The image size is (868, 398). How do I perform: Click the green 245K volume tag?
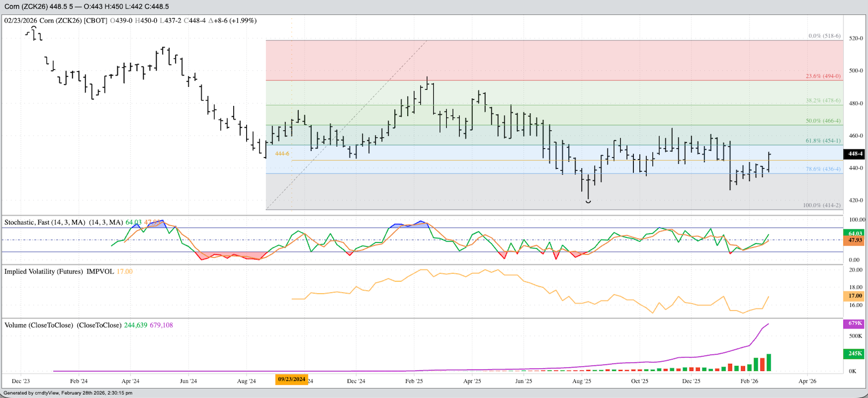coord(855,353)
